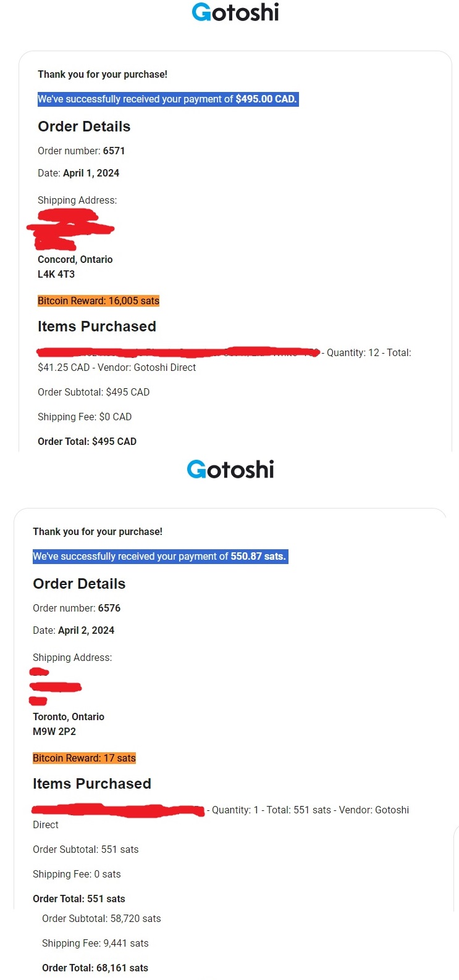
Task: Click the highlighted 550.87 sats payment line
Action: [159, 556]
